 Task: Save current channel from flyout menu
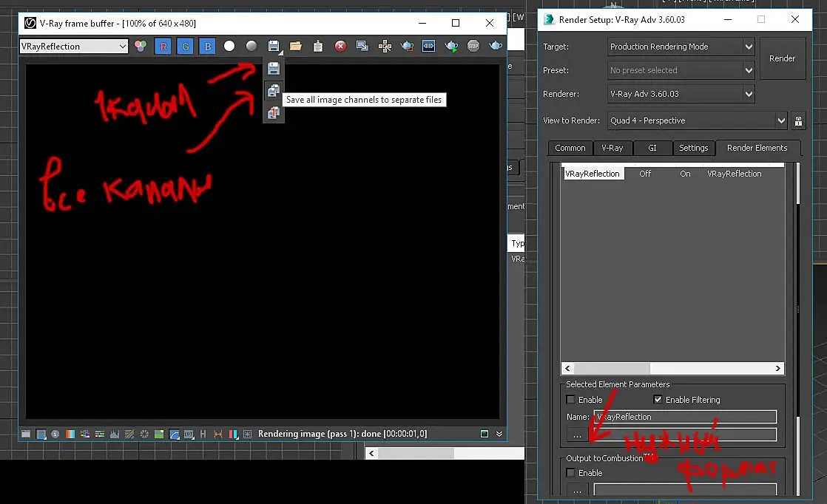point(273,69)
